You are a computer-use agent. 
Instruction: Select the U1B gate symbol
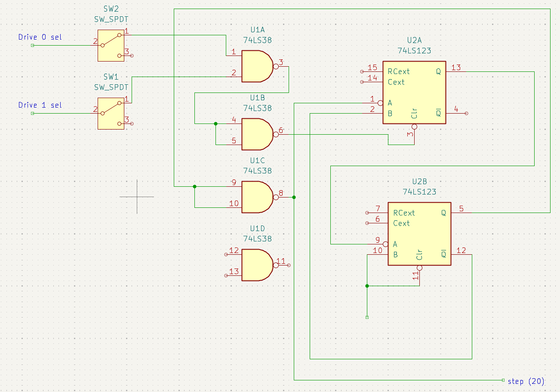256,134
